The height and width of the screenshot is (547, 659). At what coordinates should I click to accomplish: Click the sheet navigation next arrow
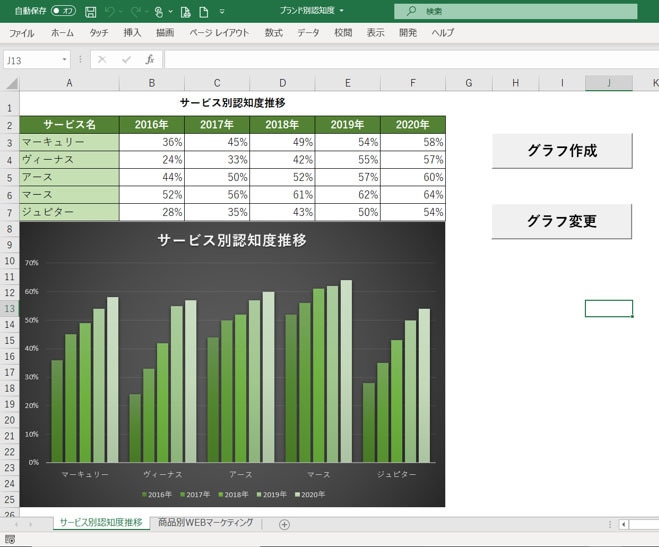click(31, 524)
